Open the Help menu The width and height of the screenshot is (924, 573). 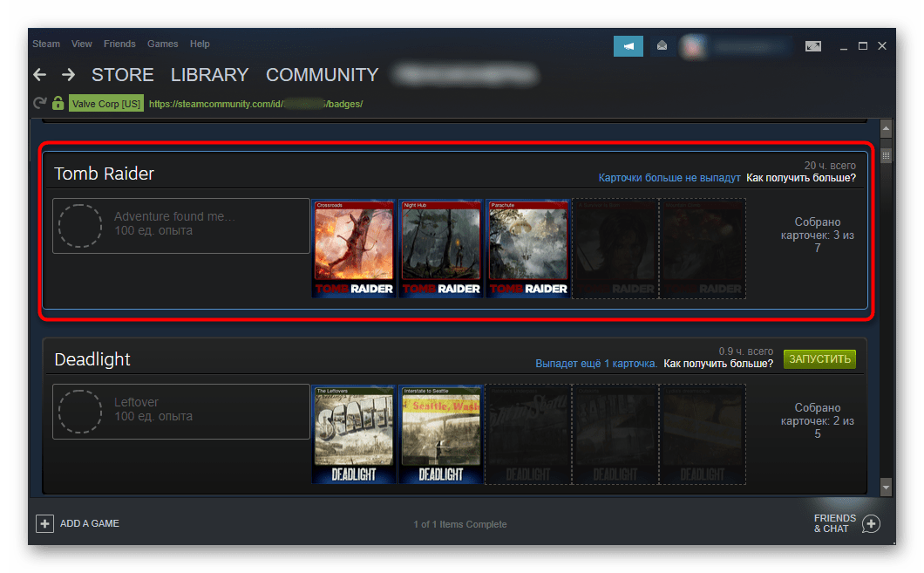pyautogui.click(x=200, y=44)
